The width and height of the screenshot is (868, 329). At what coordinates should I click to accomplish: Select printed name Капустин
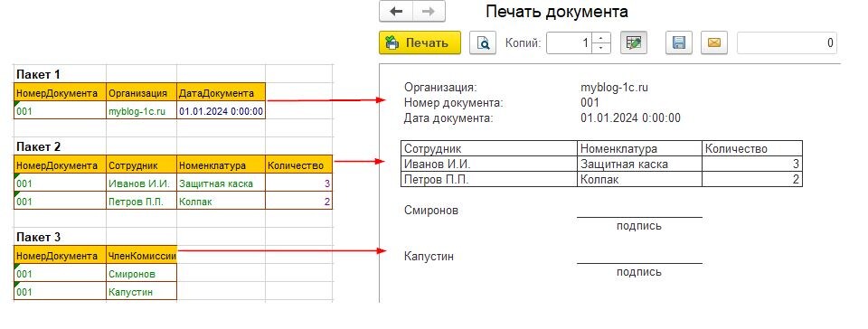429,257
